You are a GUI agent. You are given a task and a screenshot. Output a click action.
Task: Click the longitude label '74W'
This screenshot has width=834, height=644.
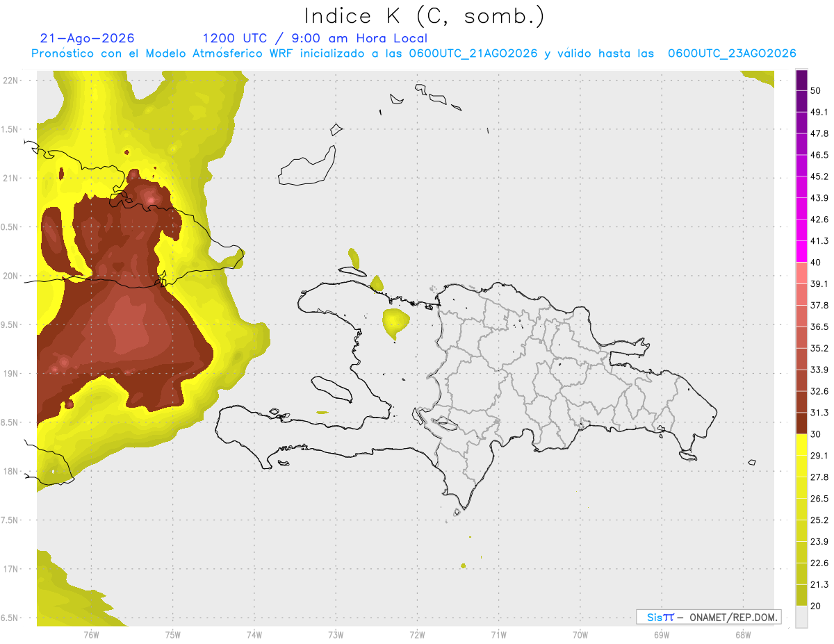(x=254, y=635)
